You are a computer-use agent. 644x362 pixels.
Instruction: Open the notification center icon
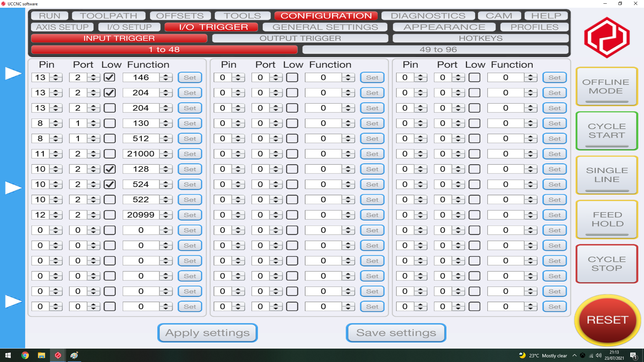pos(633,356)
